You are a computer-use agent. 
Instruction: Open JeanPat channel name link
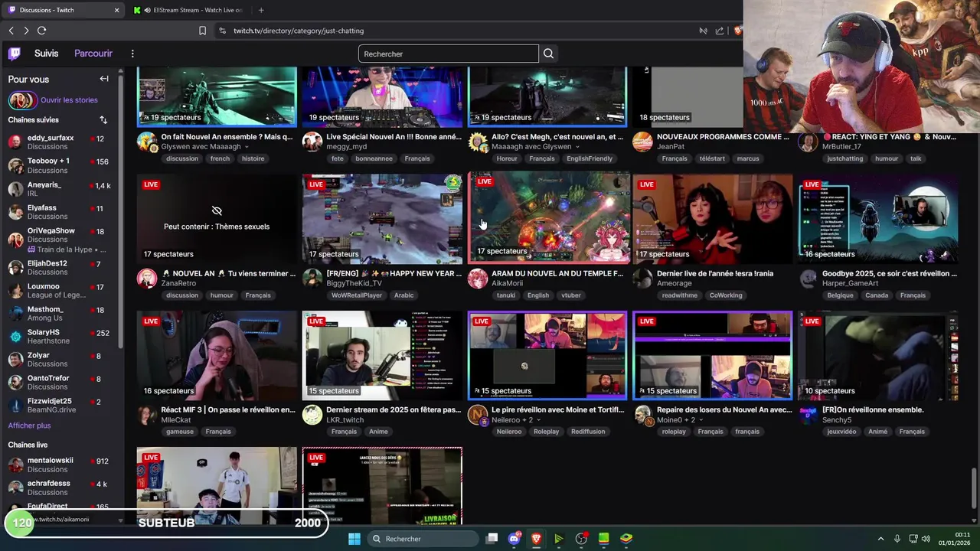tap(671, 147)
